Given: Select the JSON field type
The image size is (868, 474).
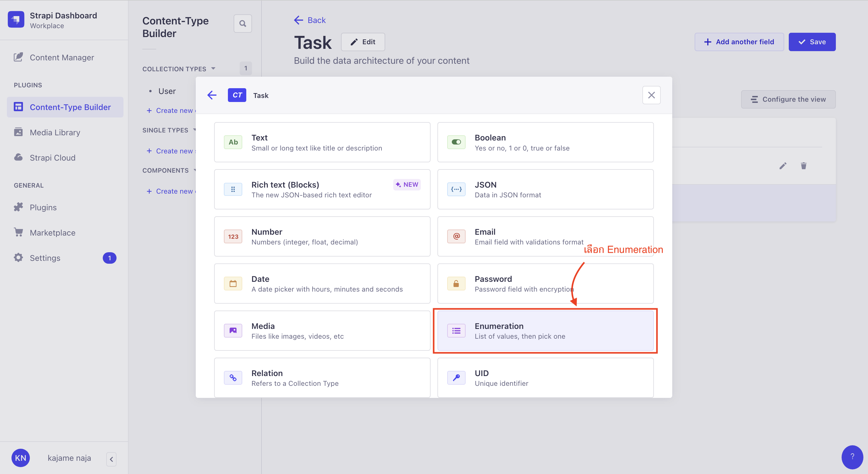Looking at the screenshot, I should [545, 189].
